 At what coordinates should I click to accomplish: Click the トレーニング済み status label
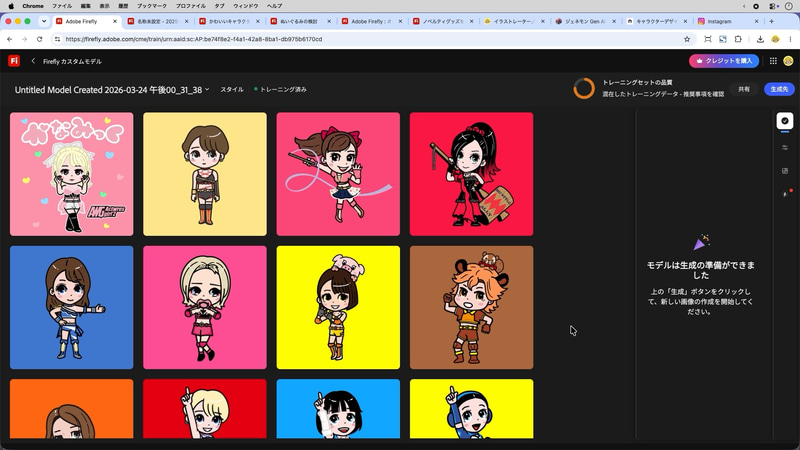point(283,89)
